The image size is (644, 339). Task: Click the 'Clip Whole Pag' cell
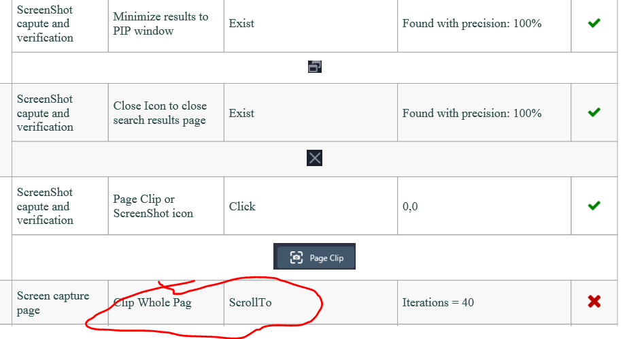166,302
